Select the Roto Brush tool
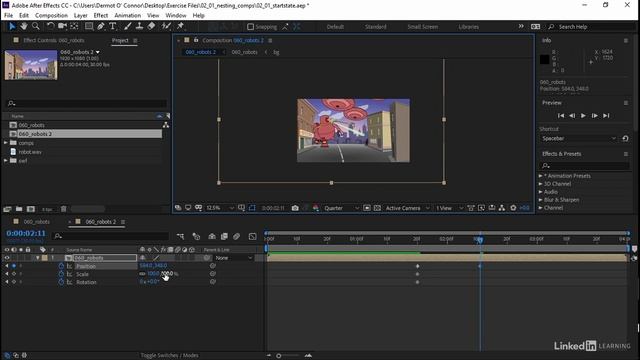Screen dimensions: 640x360 pyautogui.click(x=166, y=26)
